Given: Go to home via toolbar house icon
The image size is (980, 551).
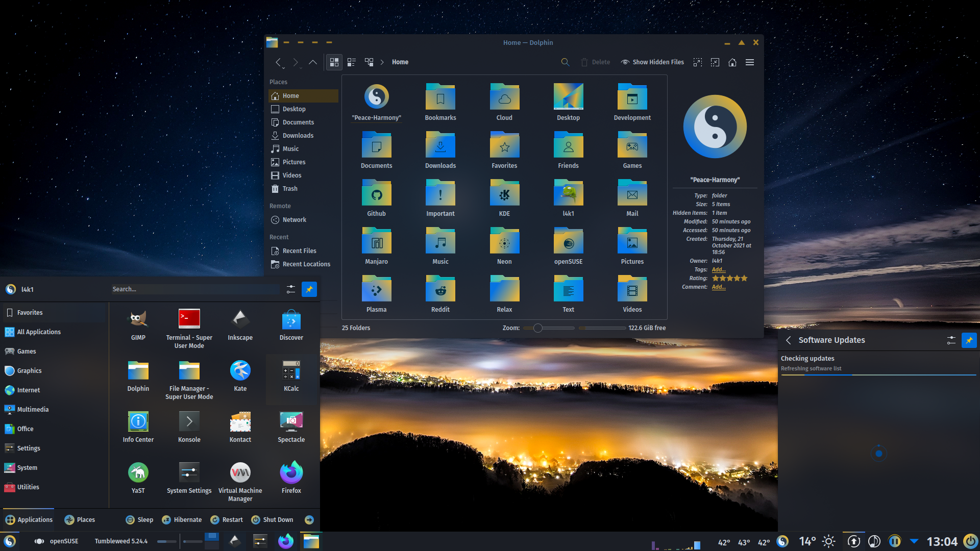Looking at the screenshot, I should pyautogui.click(x=732, y=62).
